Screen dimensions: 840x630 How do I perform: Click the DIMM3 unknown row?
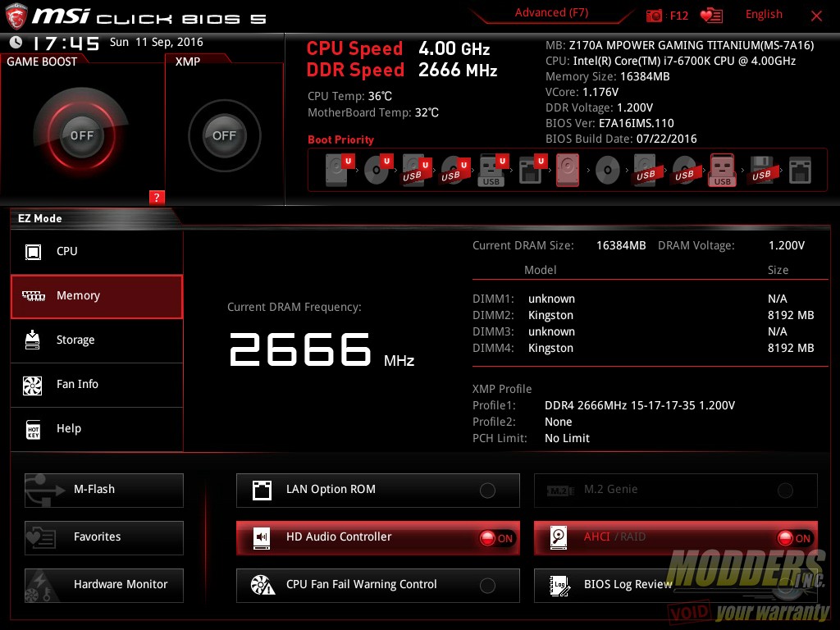click(x=643, y=331)
